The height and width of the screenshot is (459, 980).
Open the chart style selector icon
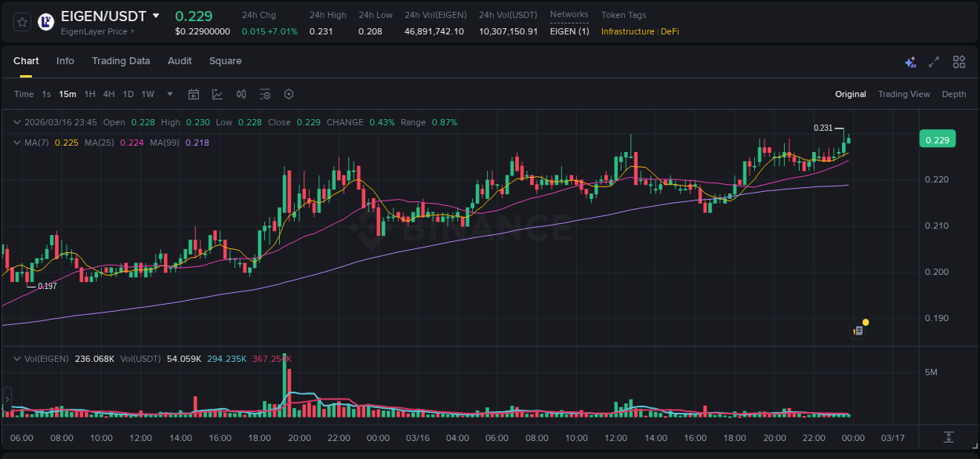tap(217, 94)
